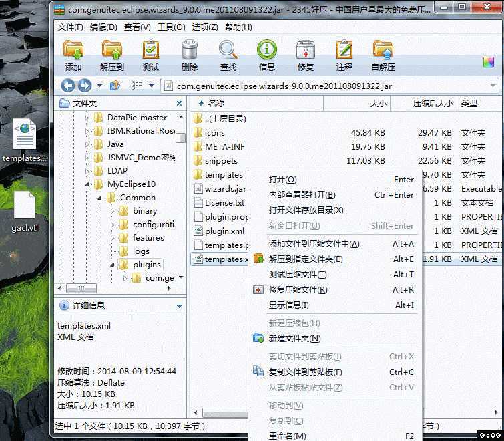Choose 显示信息(I) context entry

[x=336, y=305]
